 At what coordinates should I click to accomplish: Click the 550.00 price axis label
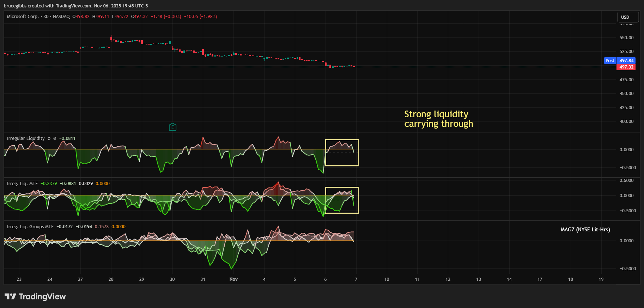coord(626,38)
